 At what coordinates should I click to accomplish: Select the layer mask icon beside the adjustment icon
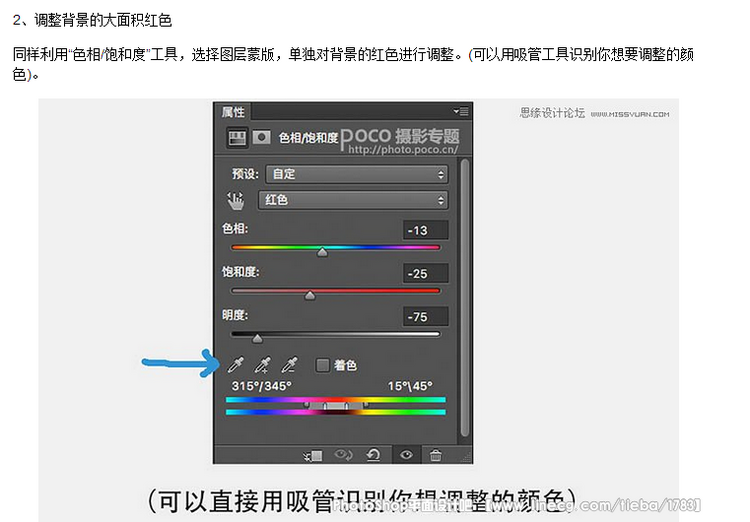261,138
